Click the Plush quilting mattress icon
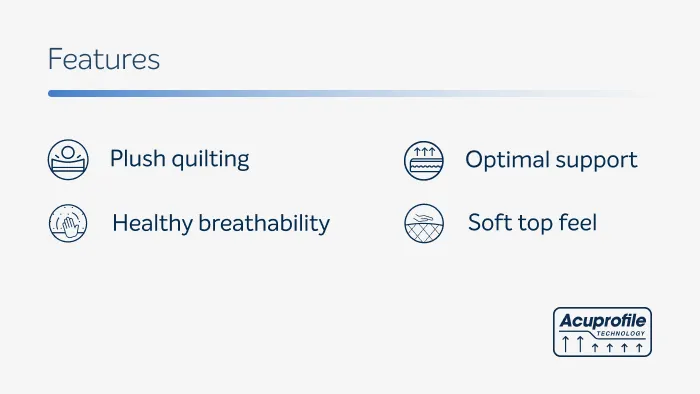 (68, 160)
